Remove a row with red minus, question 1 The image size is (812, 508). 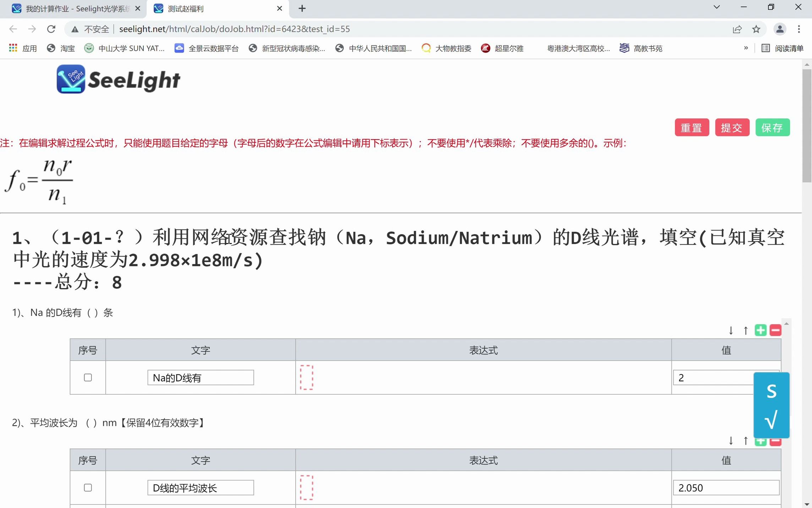[x=775, y=330]
